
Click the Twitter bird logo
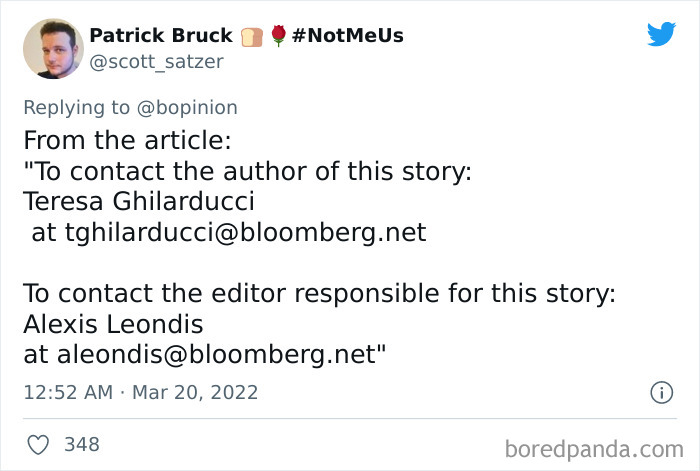(x=661, y=35)
